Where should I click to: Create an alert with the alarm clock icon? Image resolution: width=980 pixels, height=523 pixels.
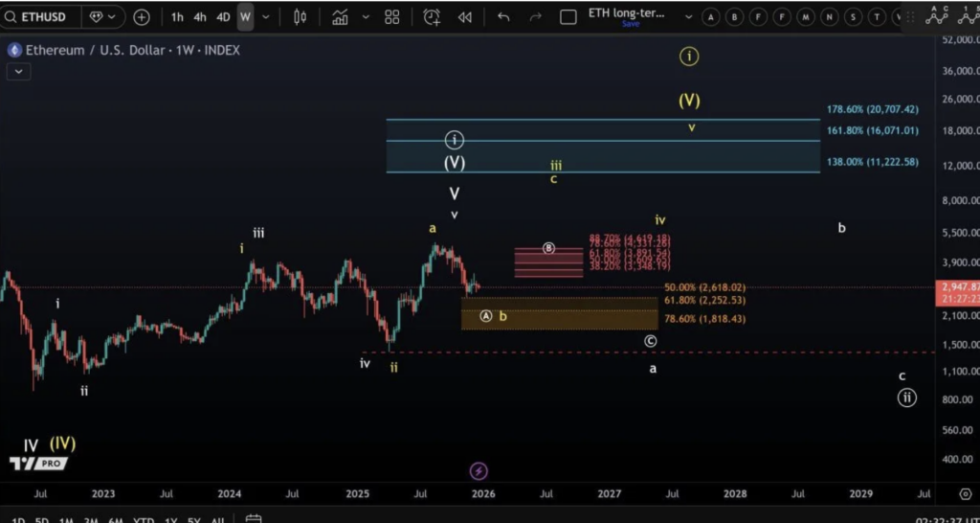(432, 17)
